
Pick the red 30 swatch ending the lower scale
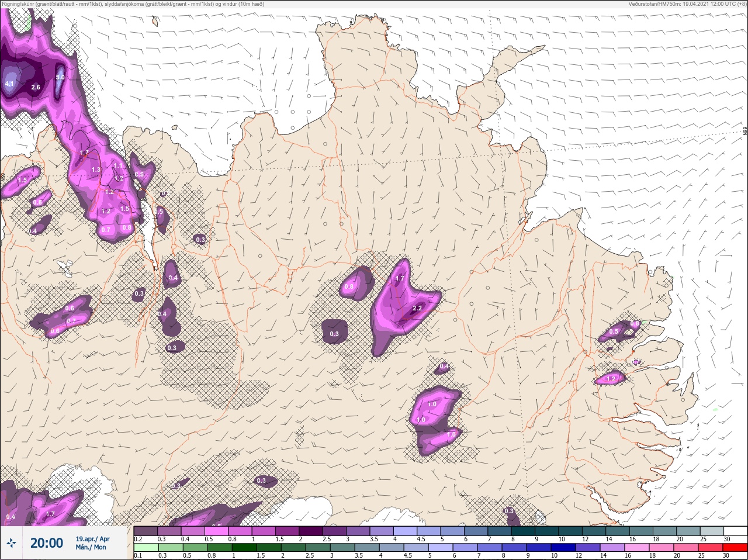click(736, 548)
